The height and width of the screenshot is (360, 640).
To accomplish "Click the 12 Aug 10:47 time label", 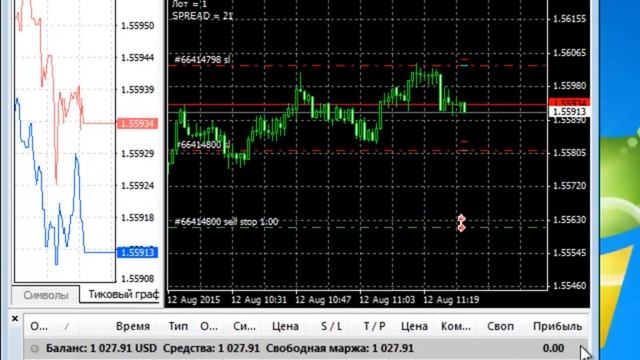I will point(323,300).
